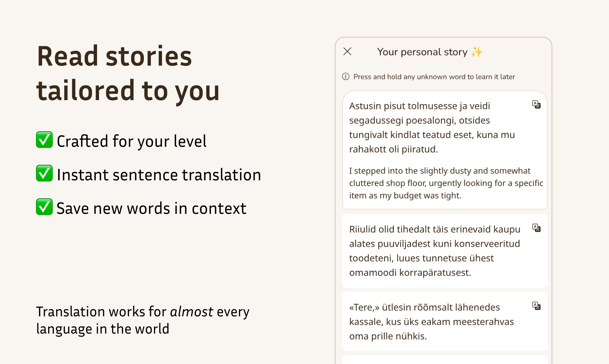
Task: Click the Press and hold any unknown word hint
Action: click(x=434, y=77)
